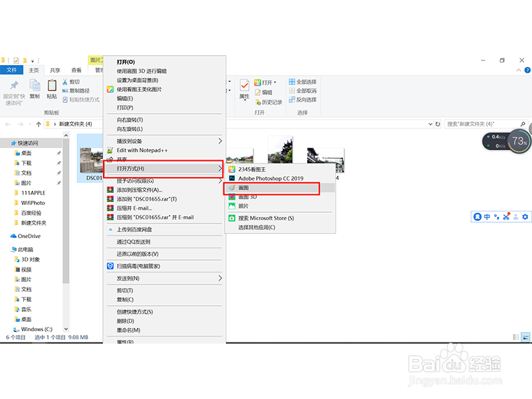Click the Properties checkmark icon
Viewport: 532px width, 399px height.
[x=244, y=85]
